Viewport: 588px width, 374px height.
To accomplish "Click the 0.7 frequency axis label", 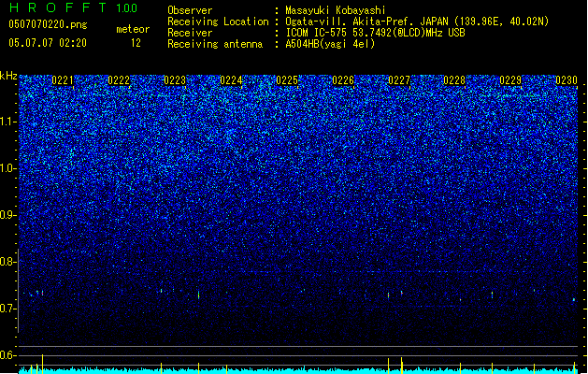I will pyautogui.click(x=7, y=309).
